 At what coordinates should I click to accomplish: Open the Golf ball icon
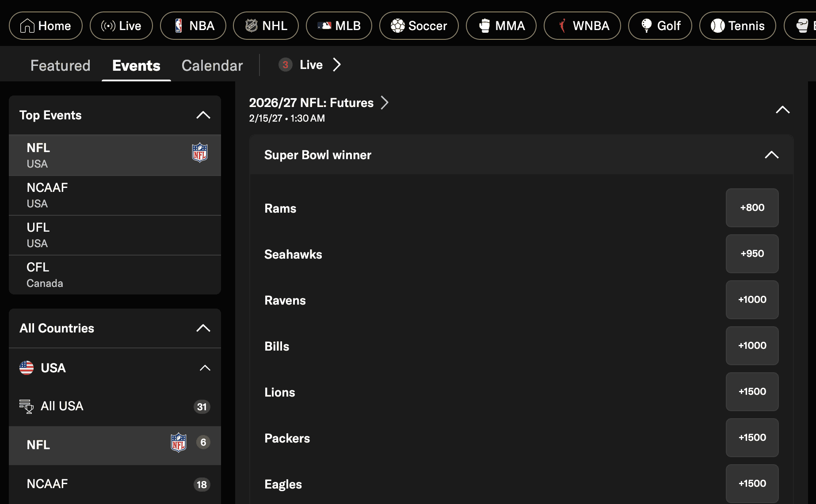[x=646, y=26]
